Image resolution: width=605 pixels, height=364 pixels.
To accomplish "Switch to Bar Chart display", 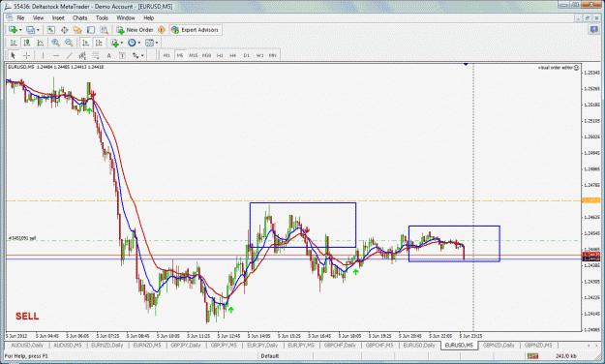I will click(14, 43).
